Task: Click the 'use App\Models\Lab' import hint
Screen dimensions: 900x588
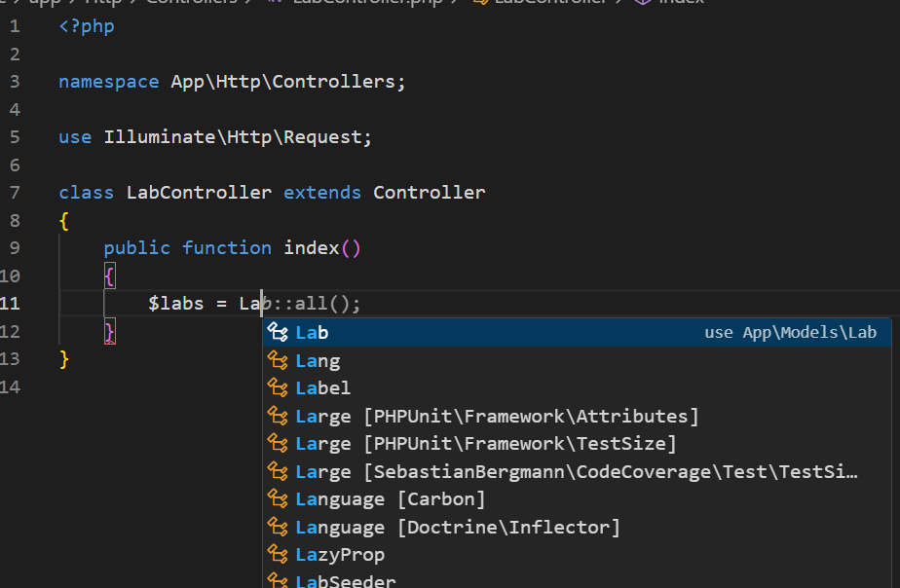Action: click(790, 333)
